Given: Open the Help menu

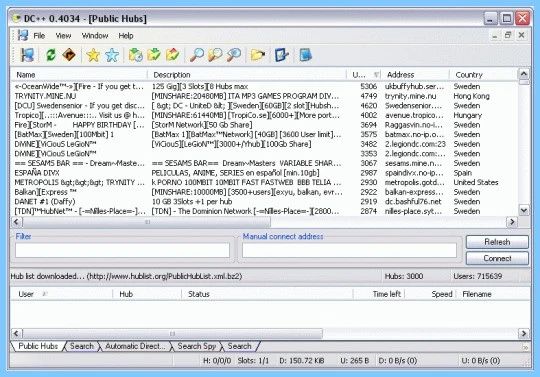Looking at the screenshot, I should [x=126, y=36].
